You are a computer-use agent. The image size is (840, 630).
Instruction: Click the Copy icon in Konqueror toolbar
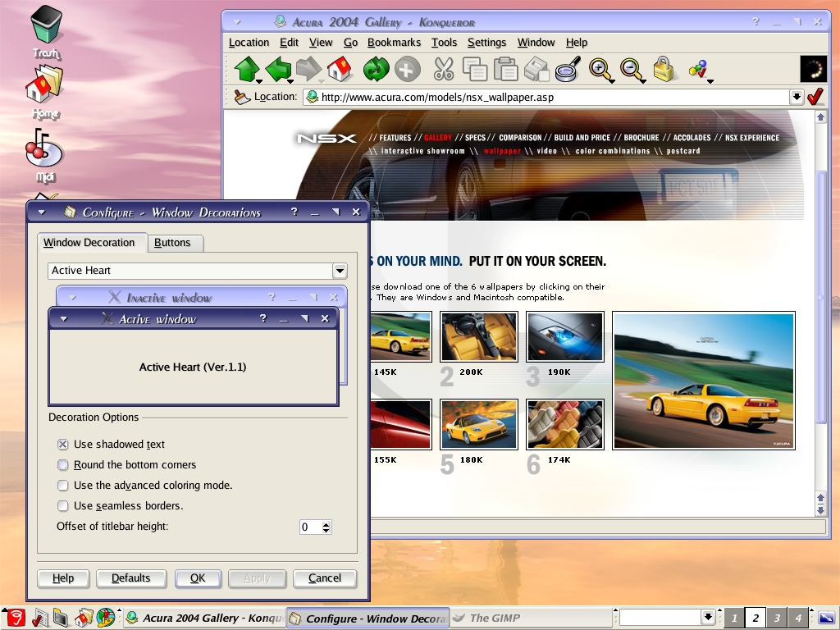(475, 70)
